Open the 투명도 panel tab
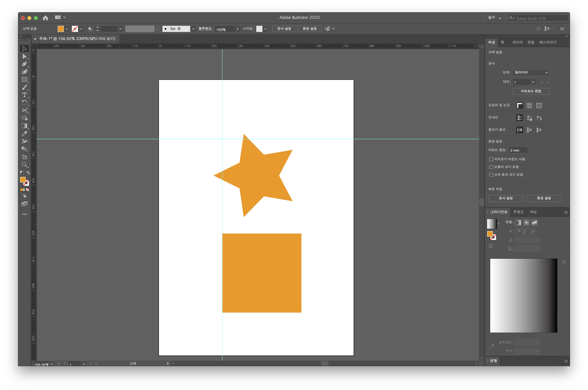 pos(518,212)
